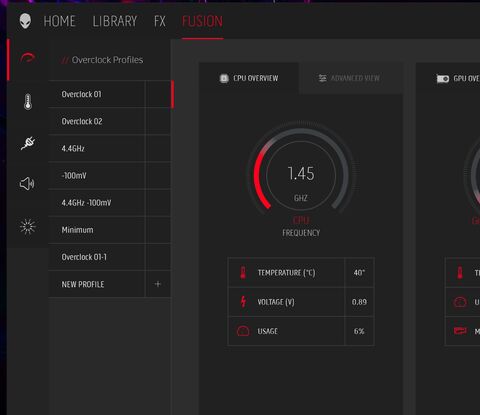Click the CPU FREQUENCY label
Viewport: 480px width, 415px height.
(x=301, y=226)
